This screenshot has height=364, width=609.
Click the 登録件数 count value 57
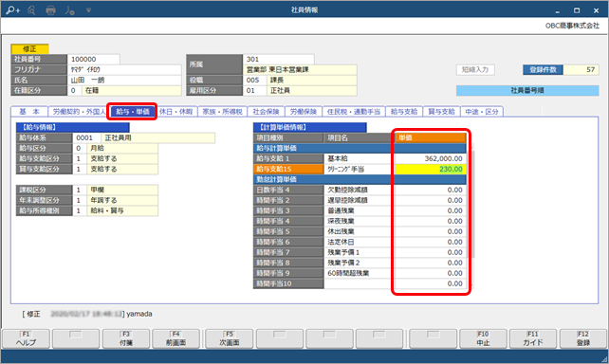coord(581,70)
